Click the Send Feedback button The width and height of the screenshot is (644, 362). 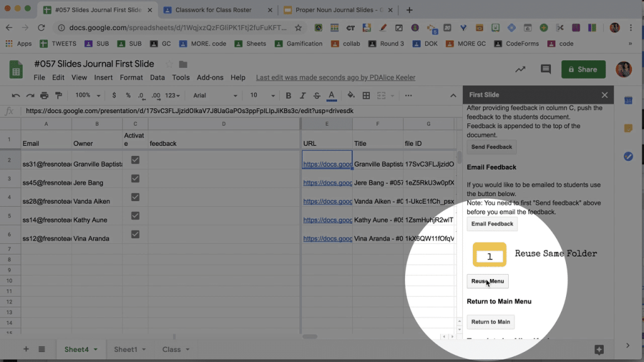point(492,147)
